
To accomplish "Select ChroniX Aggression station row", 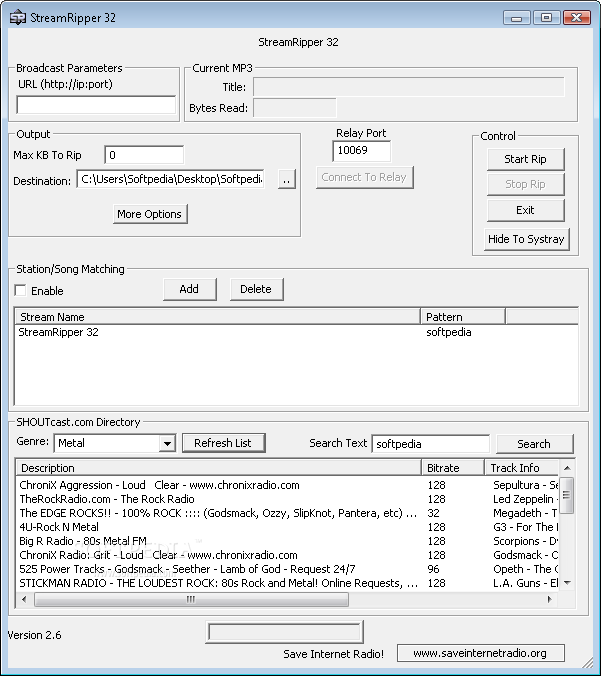I will 287,485.
